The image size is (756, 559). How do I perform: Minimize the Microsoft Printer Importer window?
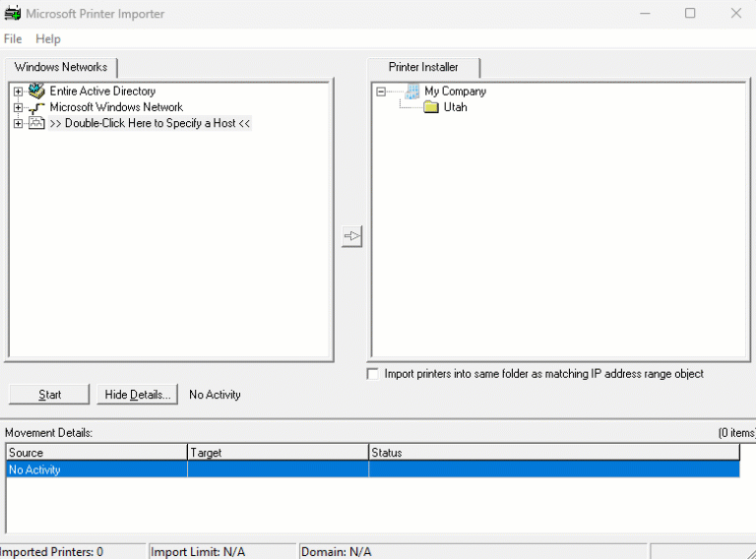click(645, 14)
